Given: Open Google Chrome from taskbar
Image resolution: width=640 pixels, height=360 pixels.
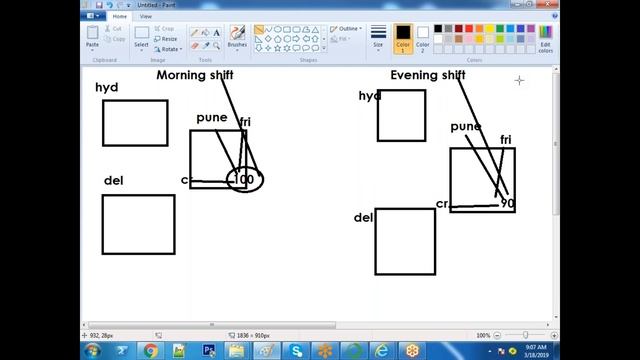Looking at the screenshot, I should [151, 351].
